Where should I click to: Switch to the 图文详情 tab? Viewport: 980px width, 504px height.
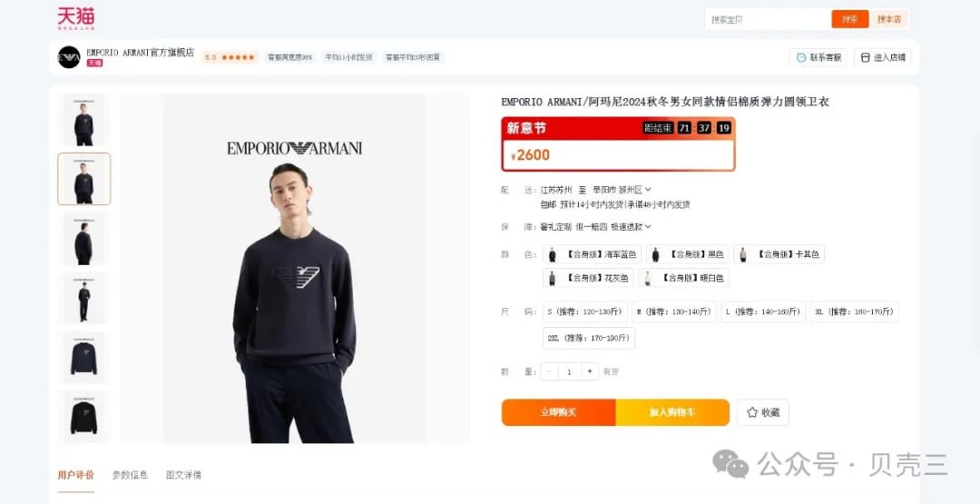coord(183,475)
